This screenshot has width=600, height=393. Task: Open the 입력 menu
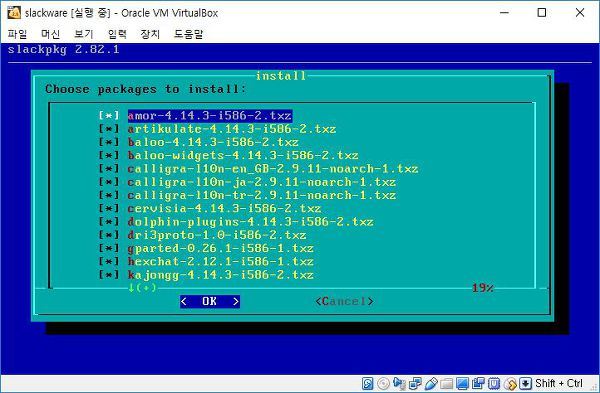(117, 34)
